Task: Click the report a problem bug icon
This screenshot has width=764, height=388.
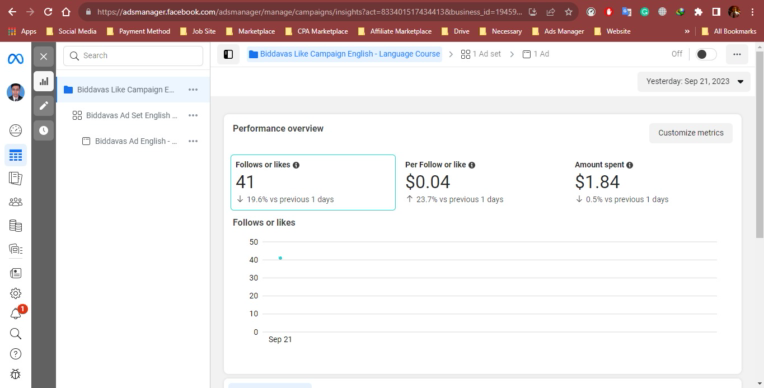Action: [16, 374]
